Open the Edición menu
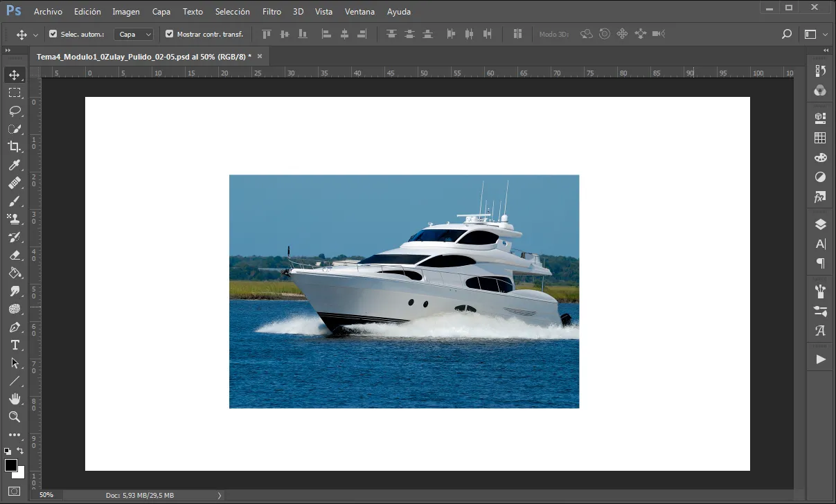This screenshot has width=836, height=504. coord(87,12)
